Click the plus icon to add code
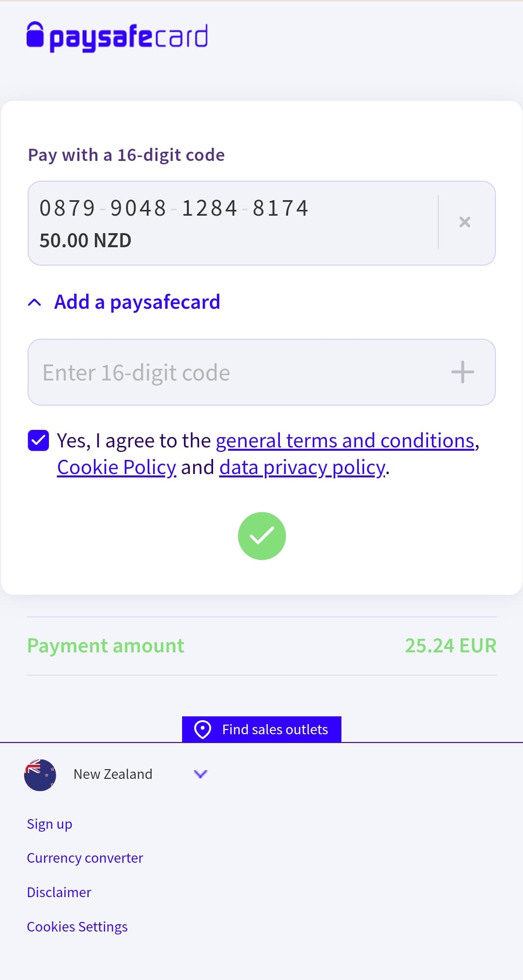This screenshot has width=523, height=980. pos(462,372)
